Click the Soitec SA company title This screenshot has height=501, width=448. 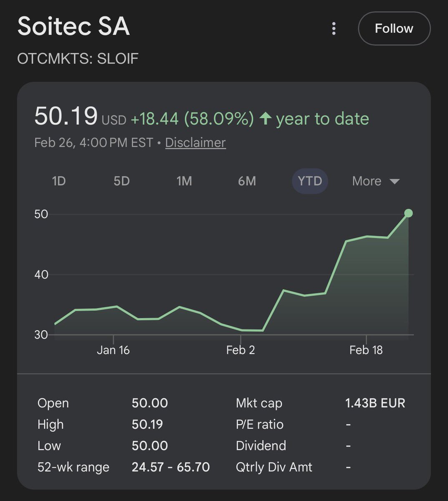[x=73, y=26]
